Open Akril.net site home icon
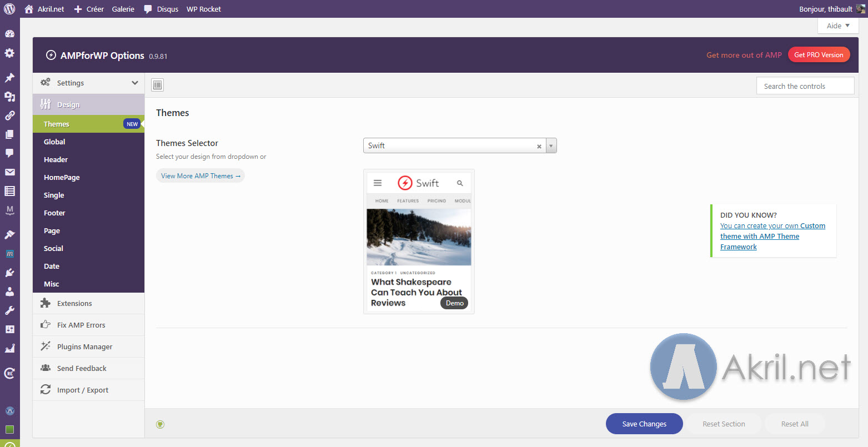Viewport: 868px width, 447px height. [29, 9]
